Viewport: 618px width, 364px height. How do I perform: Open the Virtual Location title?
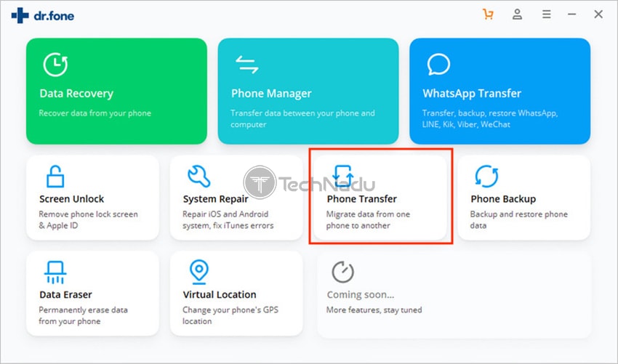[x=220, y=295]
